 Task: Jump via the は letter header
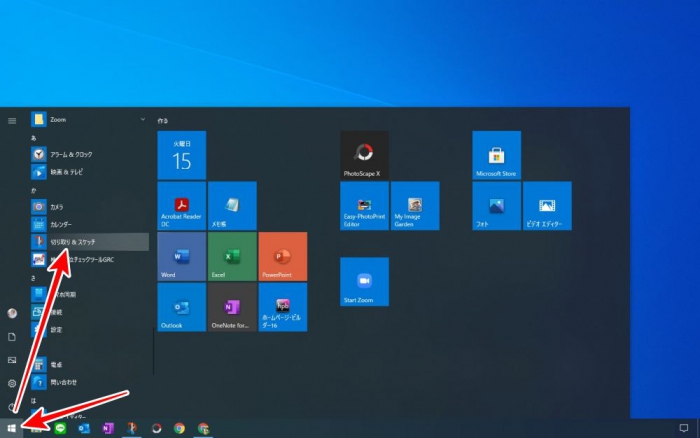coord(33,400)
